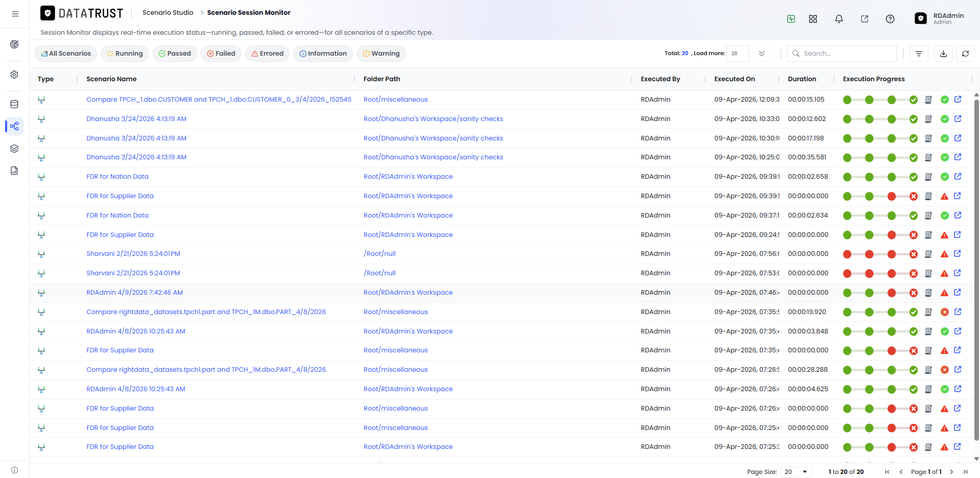Click the green activity status icon in header
The image size is (980, 478).
(791, 19)
